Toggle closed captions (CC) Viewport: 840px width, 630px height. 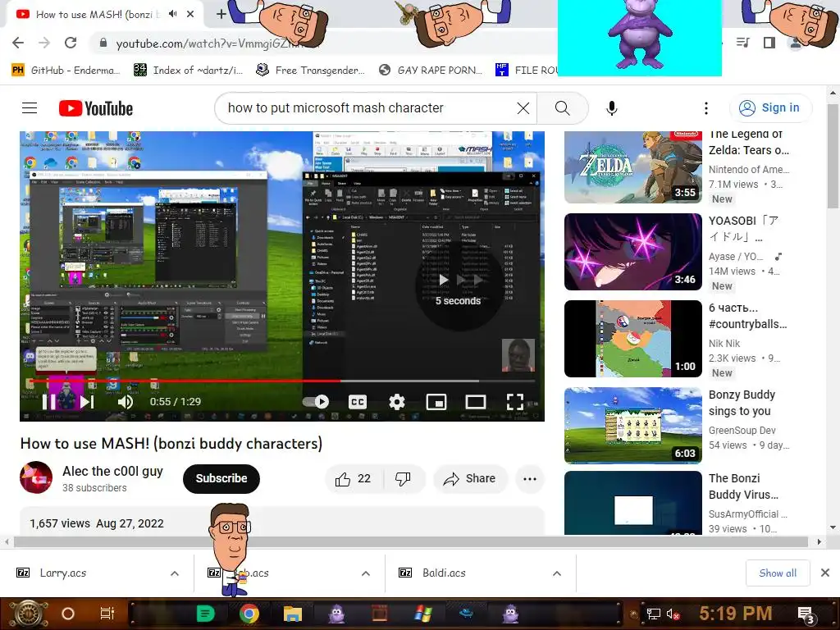tap(358, 402)
